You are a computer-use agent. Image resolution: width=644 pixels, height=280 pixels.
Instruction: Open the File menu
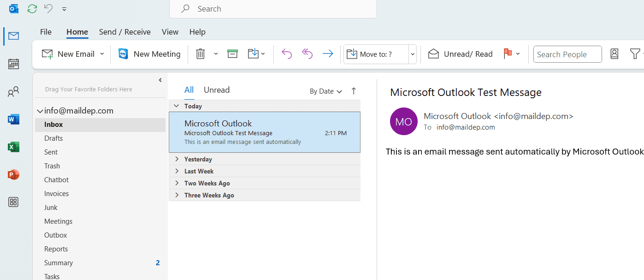(46, 32)
